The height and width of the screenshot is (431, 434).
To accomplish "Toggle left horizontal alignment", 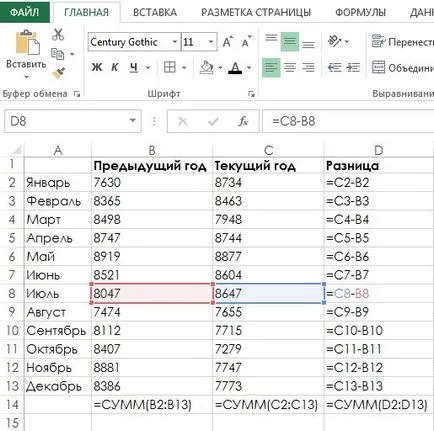I will [x=271, y=68].
